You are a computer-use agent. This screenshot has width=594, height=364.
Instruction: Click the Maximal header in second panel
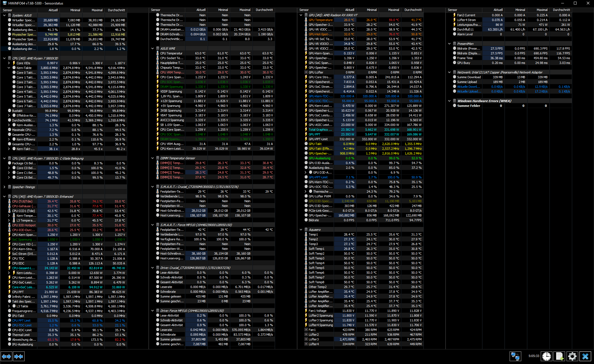coord(245,10)
